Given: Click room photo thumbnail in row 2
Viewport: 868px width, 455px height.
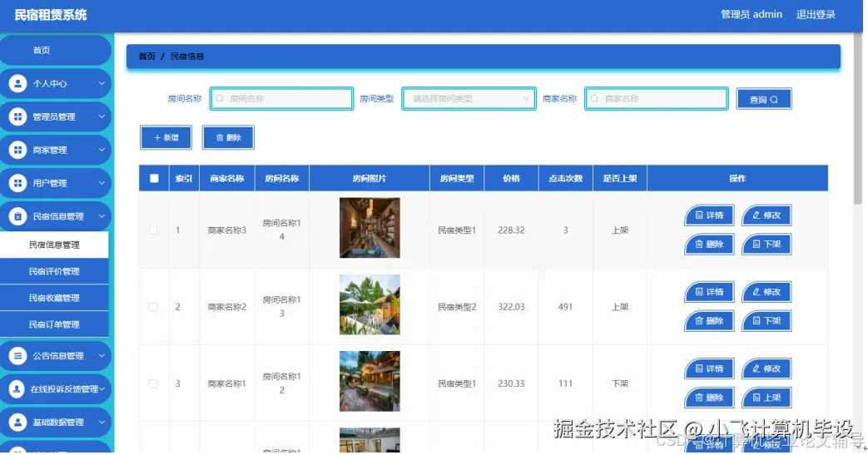Looking at the screenshot, I should [370, 304].
